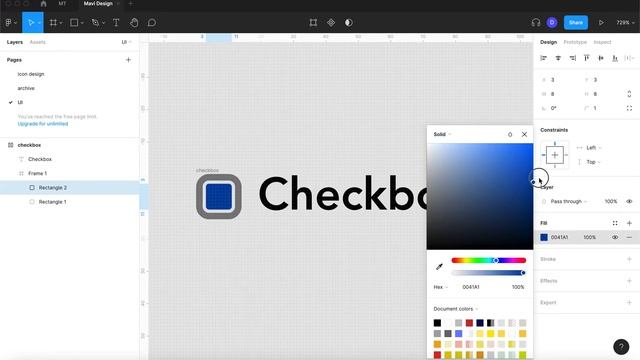640x360 pixels.
Task: Switch to the MT file tab
Action: click(62, 4)
